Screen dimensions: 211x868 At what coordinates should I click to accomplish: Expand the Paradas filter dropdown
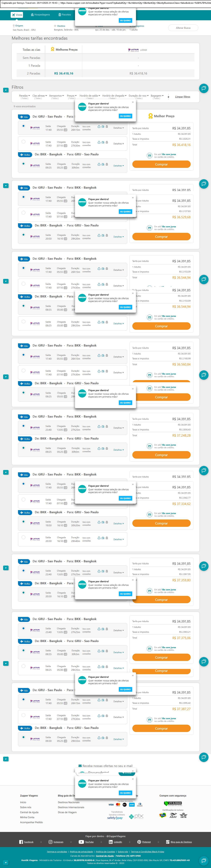[24, 96]
